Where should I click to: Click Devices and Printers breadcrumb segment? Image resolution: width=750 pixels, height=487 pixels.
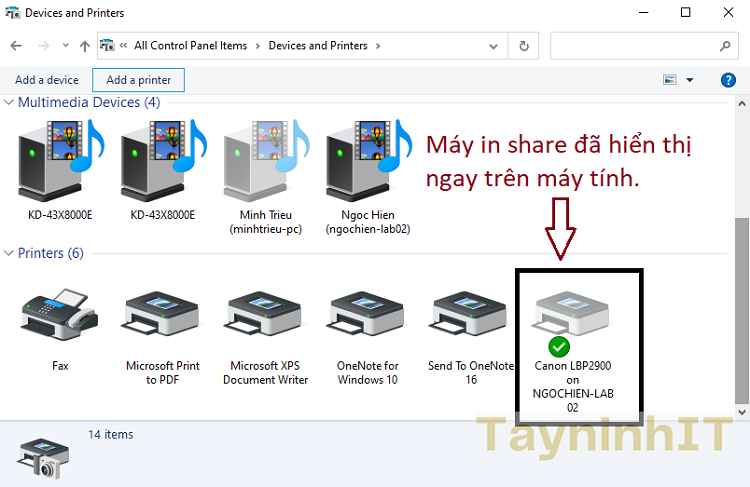[x=317, y=46]
